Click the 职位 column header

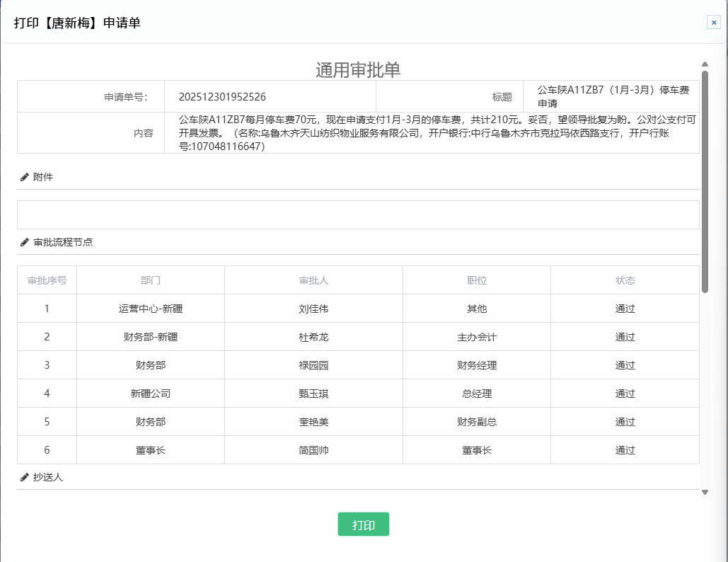tap(477, 280)
